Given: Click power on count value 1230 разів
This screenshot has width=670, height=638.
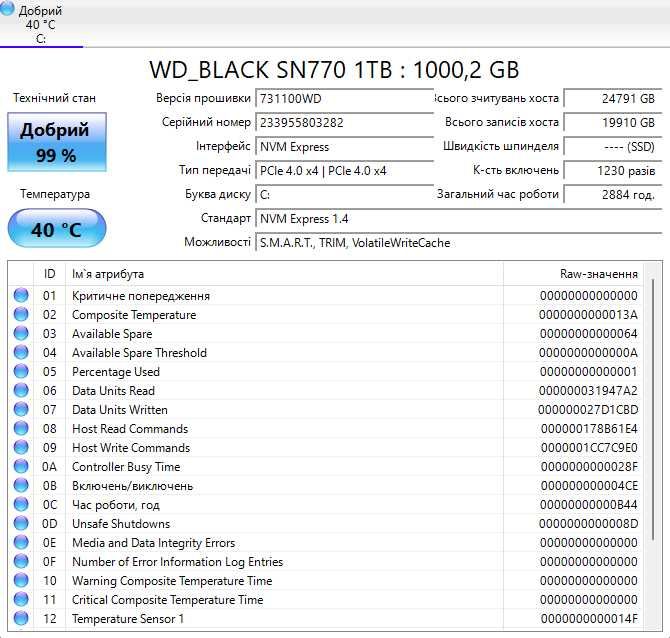Looking at the screenshot, I should (613, 171).
